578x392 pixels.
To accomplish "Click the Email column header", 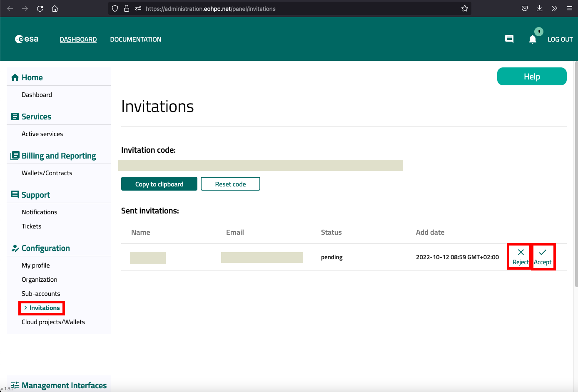I will pos(235,232).
